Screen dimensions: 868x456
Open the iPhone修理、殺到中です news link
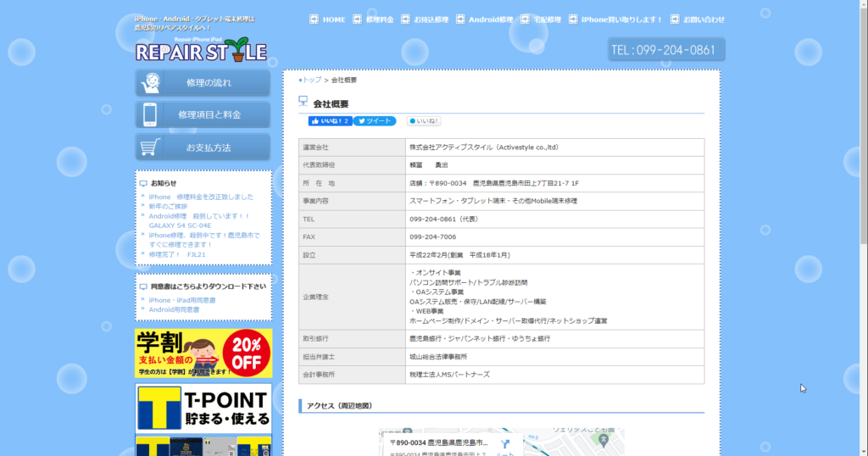coord(203,240)
